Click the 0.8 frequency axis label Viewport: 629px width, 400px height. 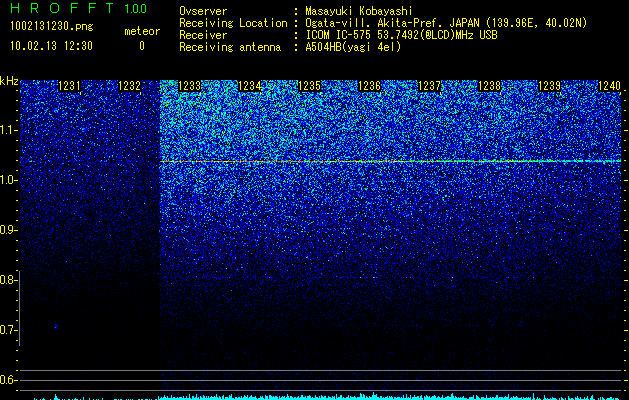point(8,280)
